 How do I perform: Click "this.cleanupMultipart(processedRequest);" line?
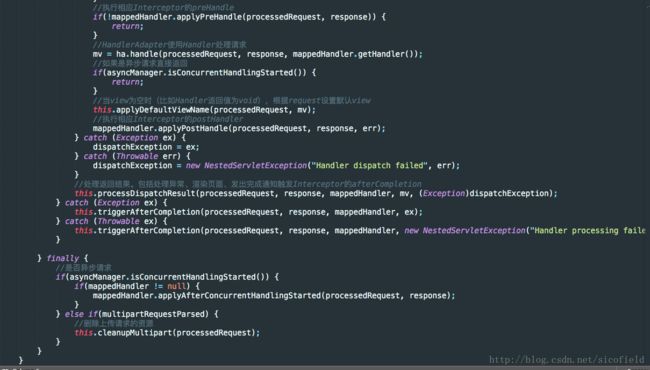pos(167,333)
